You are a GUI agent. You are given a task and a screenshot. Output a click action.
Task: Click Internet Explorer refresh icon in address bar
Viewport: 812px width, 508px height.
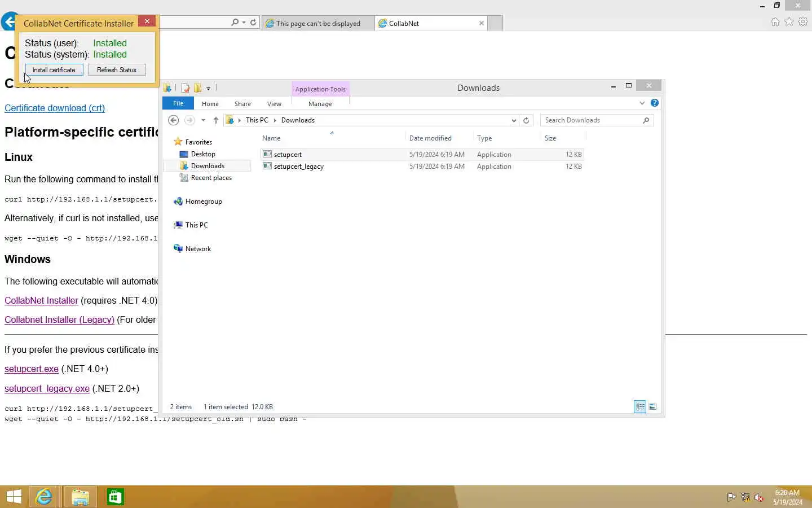(x=253, y=23)
